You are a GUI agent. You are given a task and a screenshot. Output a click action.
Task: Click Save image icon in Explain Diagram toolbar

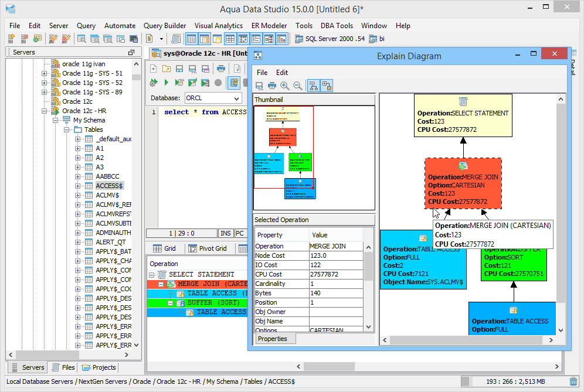[259, 86]
